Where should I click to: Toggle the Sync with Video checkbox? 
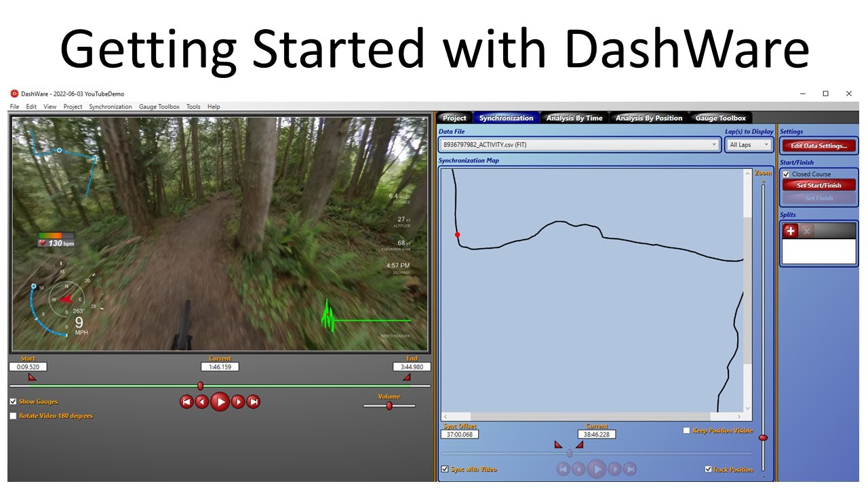pos(445,468)
